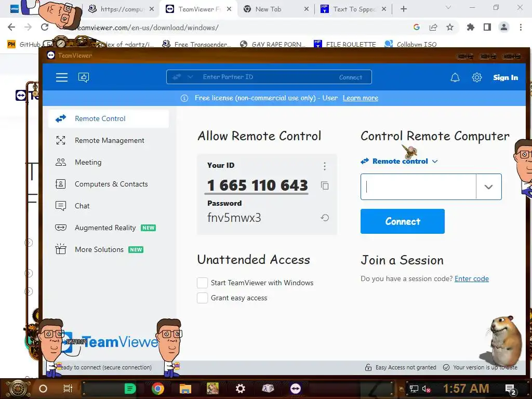Copy Your ID to clipboard
This screenshot has height=399, width=532.
tap(325, 185)
